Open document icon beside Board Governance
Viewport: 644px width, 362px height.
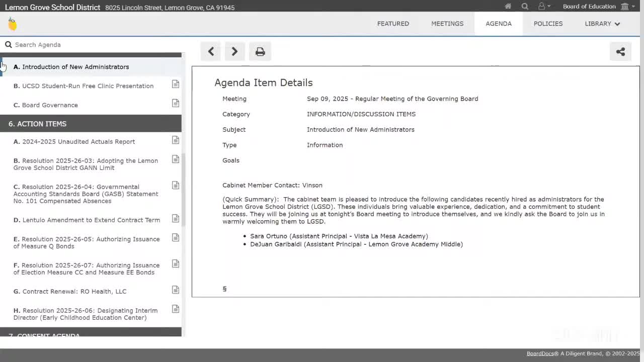[x=176, y=103]
